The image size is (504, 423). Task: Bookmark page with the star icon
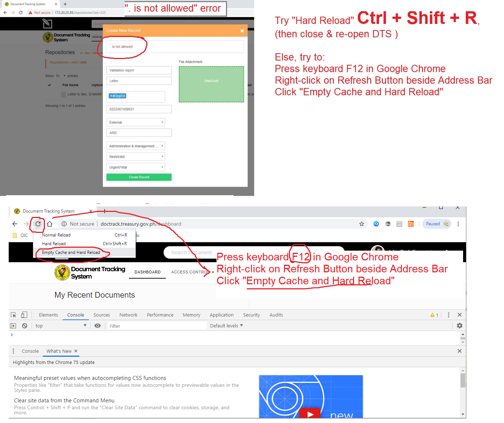click(x=361, y=224)
